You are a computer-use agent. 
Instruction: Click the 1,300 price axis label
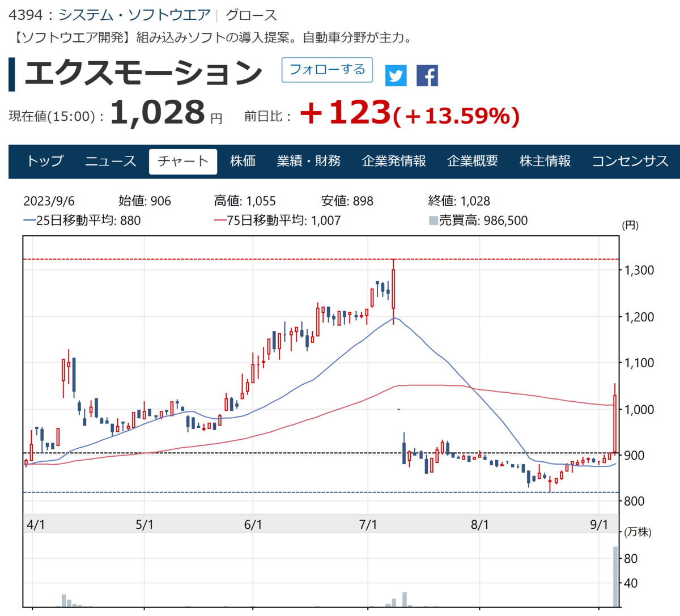tap(639, 270)
